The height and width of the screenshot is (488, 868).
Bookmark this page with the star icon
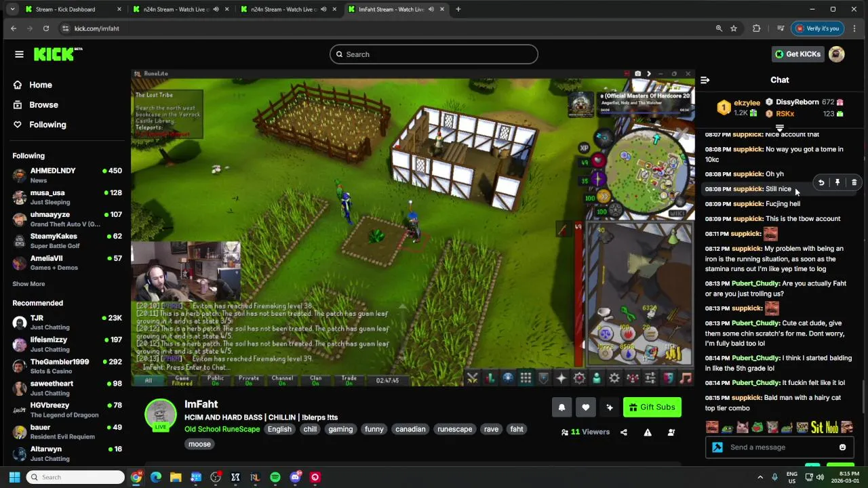(x=734, y=28)
